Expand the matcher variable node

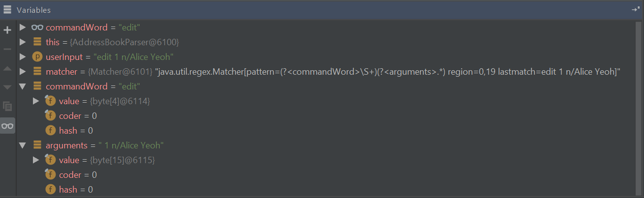[23, 72]
